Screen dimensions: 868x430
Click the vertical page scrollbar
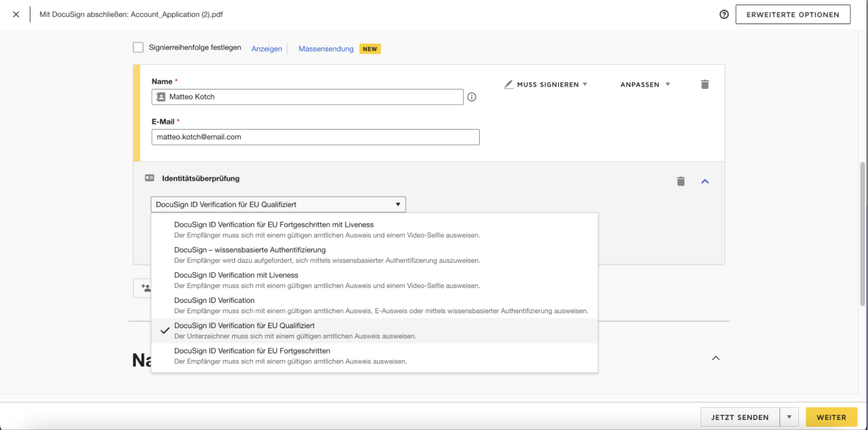coord(862,234)
